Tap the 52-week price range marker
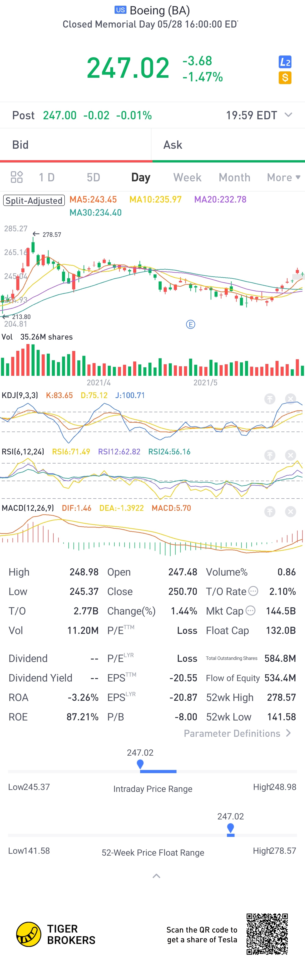The width and height of the screenshot is (305, 980). coord(230,828)
